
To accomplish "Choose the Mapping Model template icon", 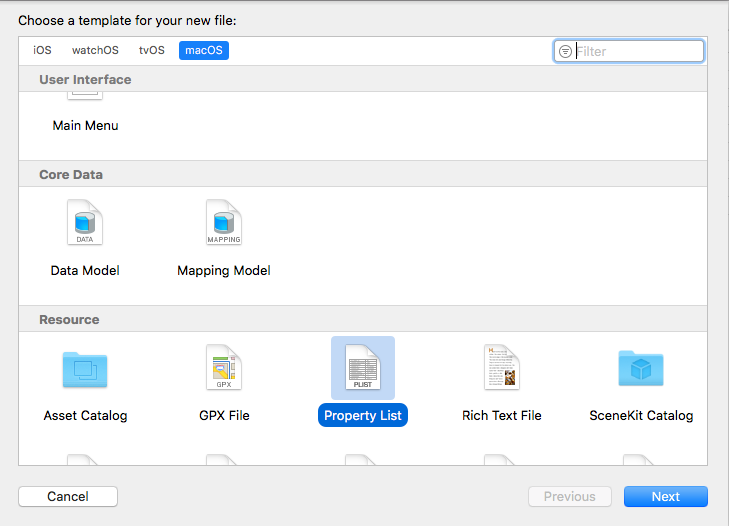I will (x=223, y=223).
